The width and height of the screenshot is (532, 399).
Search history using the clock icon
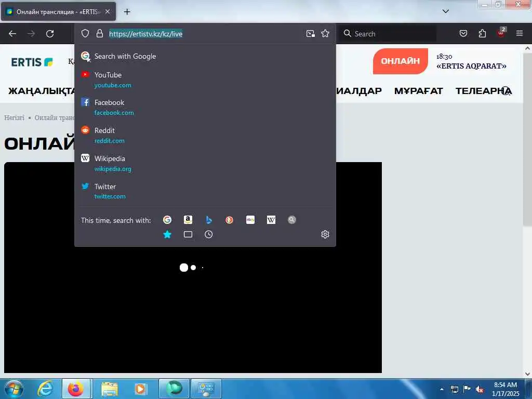(209, 234)
